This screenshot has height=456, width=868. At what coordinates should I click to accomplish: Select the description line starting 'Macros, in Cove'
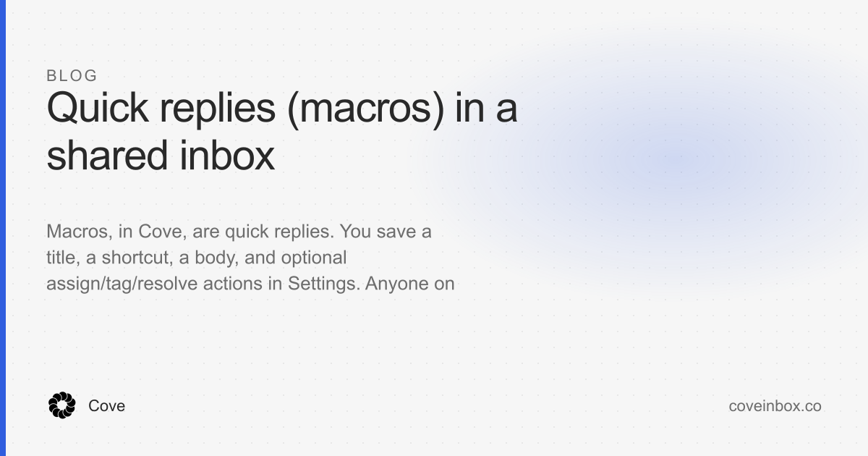(239, 233)
